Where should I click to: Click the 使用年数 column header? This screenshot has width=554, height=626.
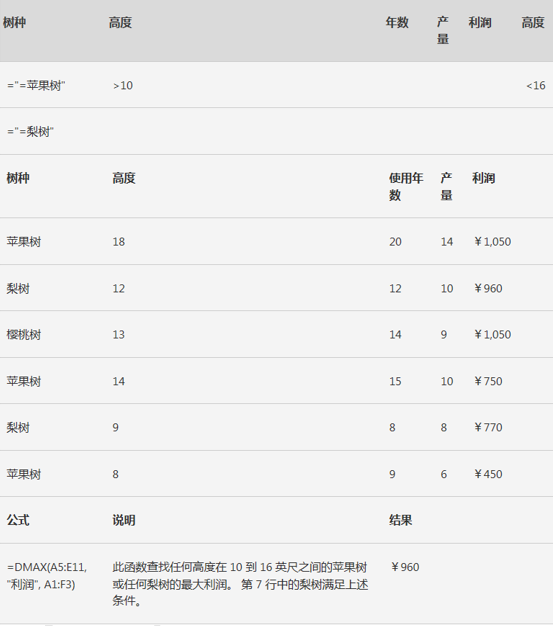tap(406, 186)
